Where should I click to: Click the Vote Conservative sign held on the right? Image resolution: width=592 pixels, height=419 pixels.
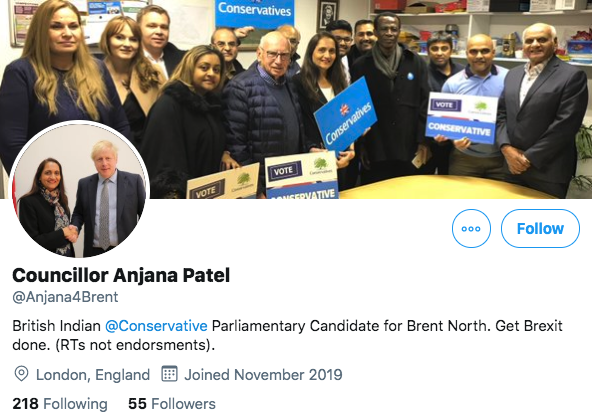click(461, 118)
